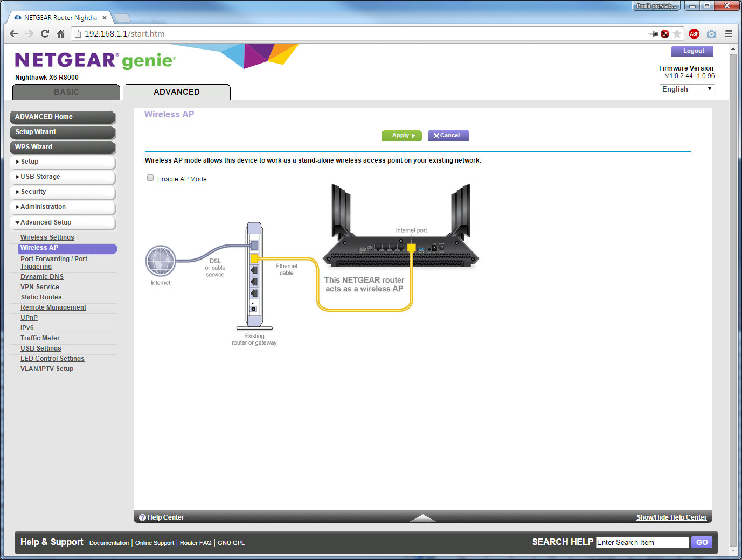Switch to the BASIC tab
The width and height of the screenshot is (742, 560).
66,92
